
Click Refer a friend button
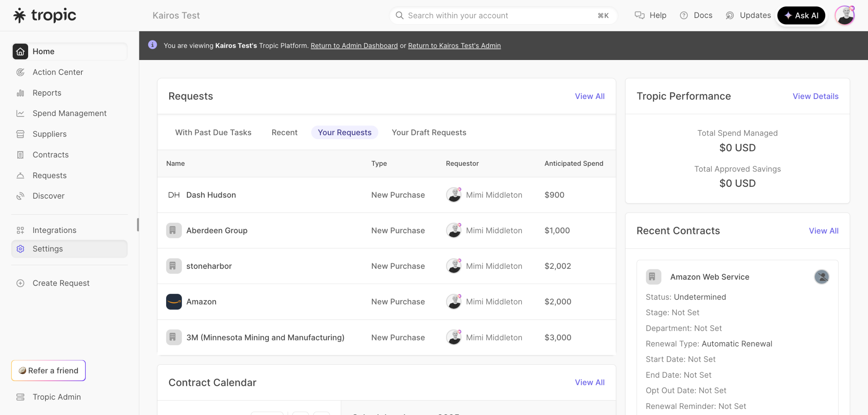48,371
